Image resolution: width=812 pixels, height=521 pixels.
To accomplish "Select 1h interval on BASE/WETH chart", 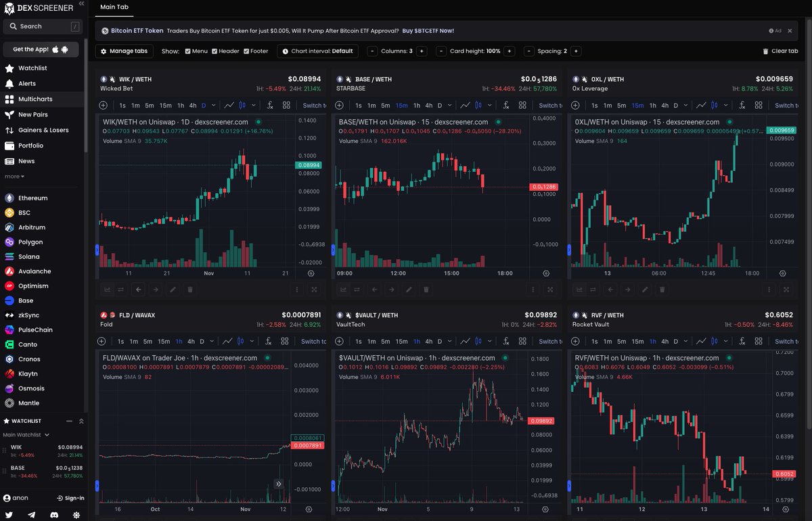I will [417, 106].
